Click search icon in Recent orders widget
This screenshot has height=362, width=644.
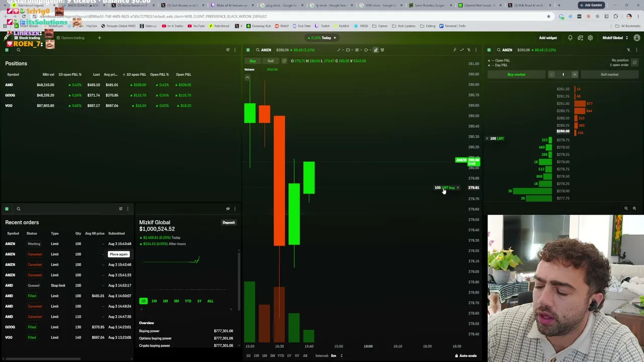pyautogui.click(x=18, y=209)
